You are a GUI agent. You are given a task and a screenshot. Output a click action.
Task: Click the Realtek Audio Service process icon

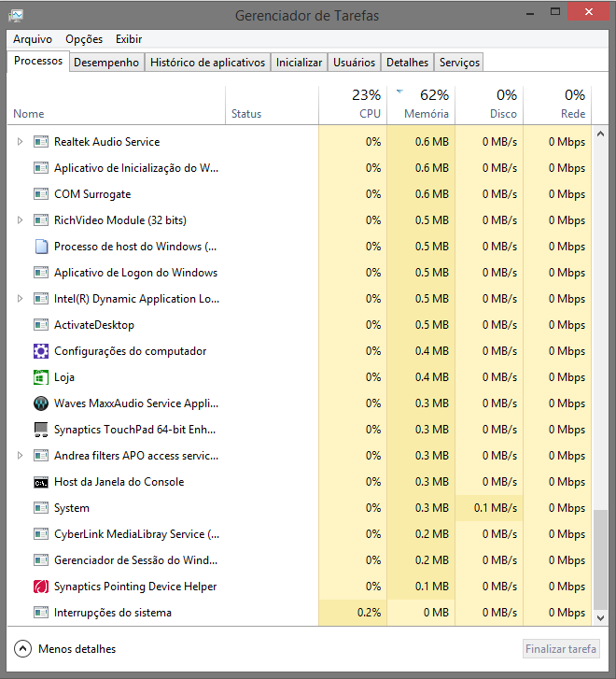41,142
